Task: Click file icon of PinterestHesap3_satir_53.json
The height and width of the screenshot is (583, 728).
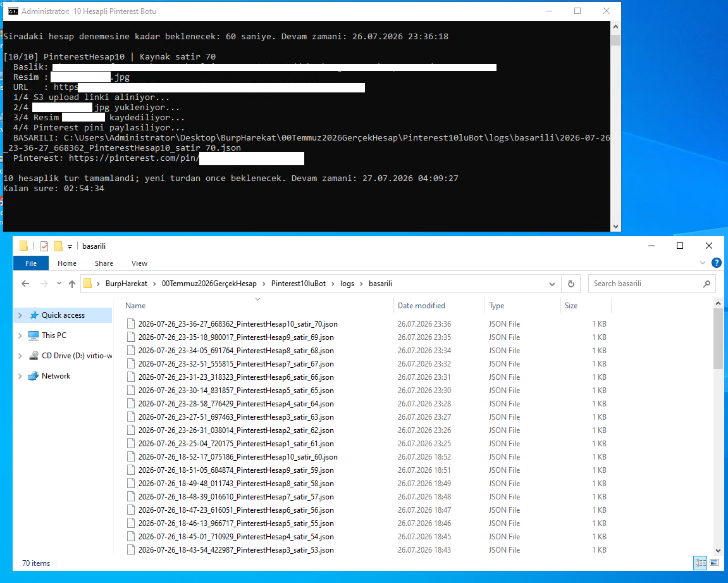Action: (131, 549)
